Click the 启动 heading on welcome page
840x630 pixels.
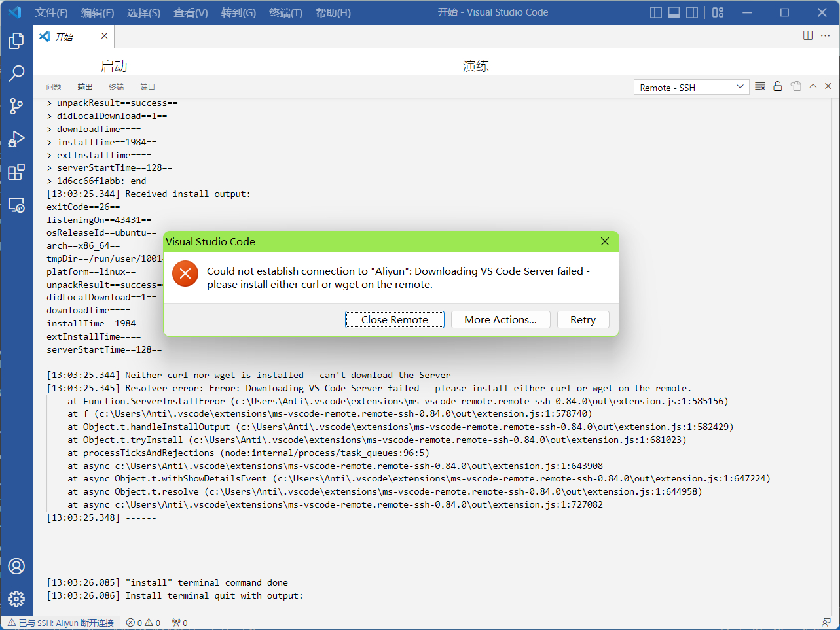pyautogui.click(x=114, y=66)
